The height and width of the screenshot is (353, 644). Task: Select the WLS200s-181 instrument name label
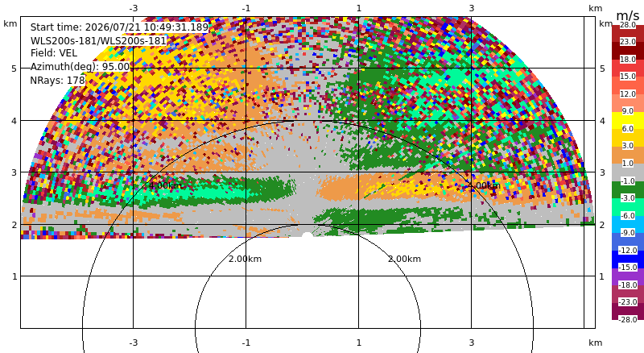(x=98, y=40)
